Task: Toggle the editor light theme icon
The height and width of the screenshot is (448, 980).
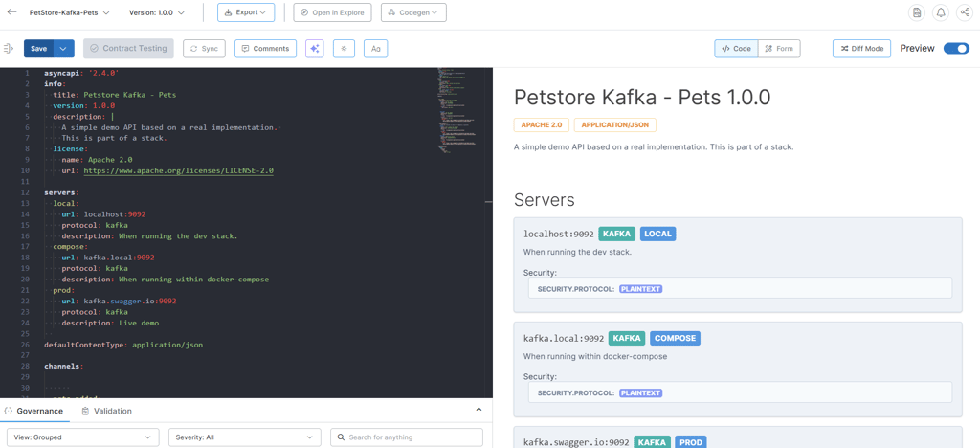Action: coord(344,49)
